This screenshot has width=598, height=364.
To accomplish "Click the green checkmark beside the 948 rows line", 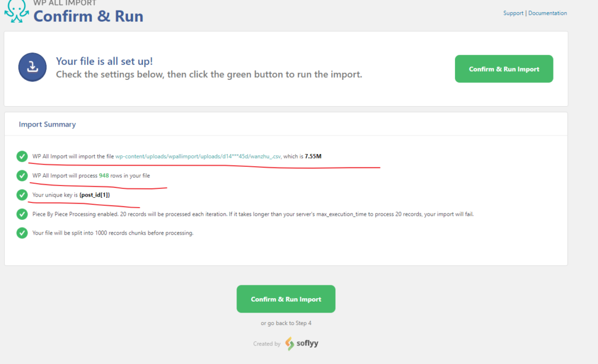I will pos(22,176).
